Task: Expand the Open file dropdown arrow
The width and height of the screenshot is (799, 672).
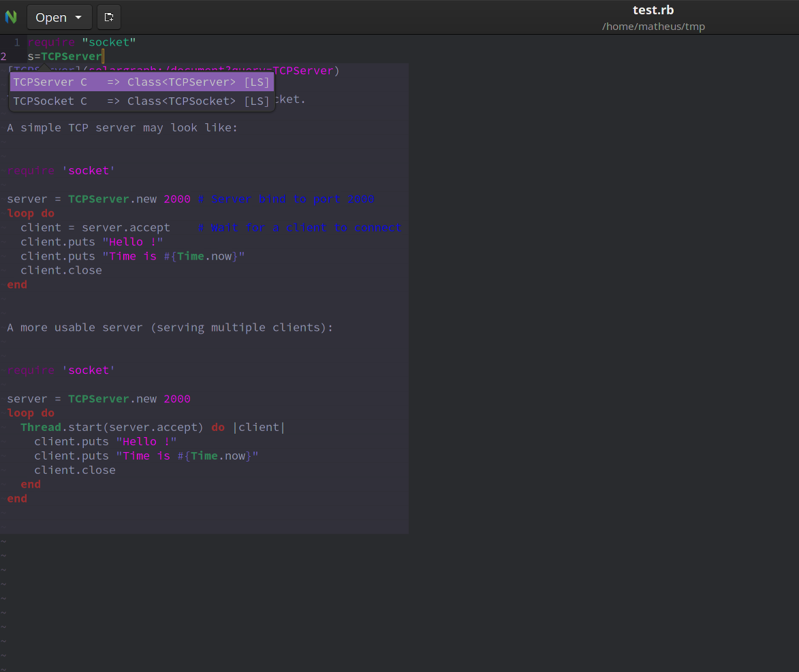Action: click(x=78, y=17)
